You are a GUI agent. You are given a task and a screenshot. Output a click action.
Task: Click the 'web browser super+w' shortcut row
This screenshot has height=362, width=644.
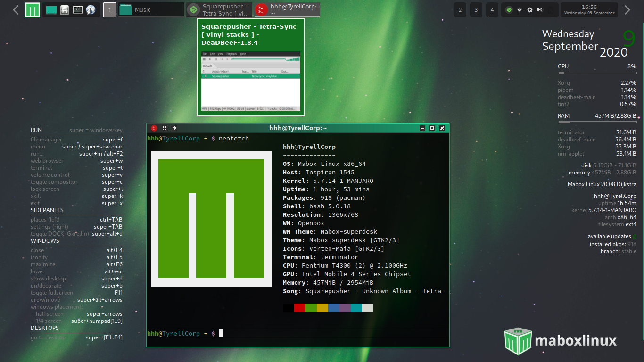click(x=76, y=161)
